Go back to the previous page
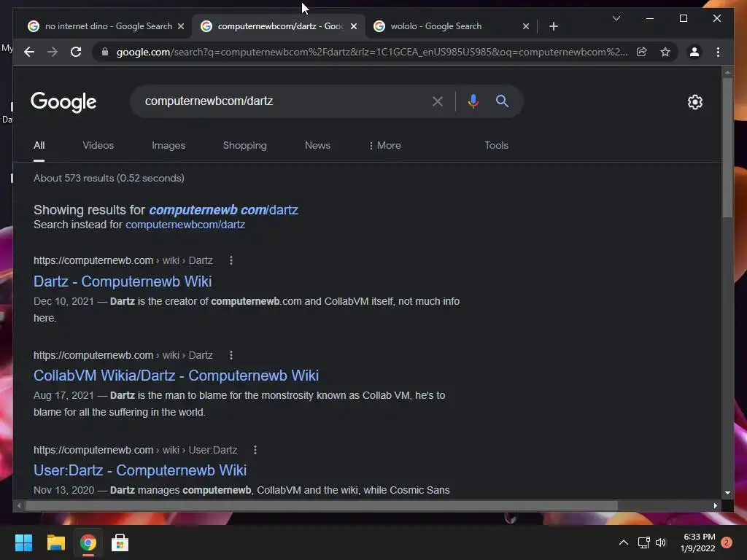Viewport: 747px width, 560px height. (29, 52)
